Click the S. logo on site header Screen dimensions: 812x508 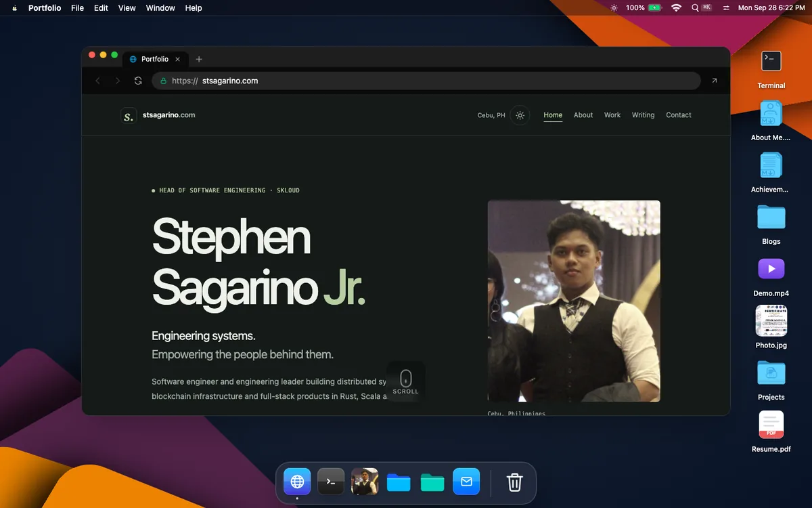tap(129, 116)
